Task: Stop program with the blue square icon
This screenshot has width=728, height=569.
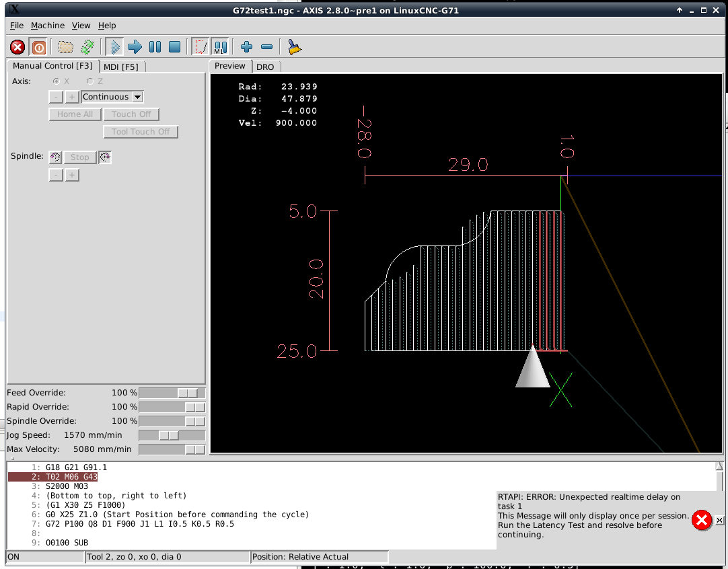Action: coord(174,47)
